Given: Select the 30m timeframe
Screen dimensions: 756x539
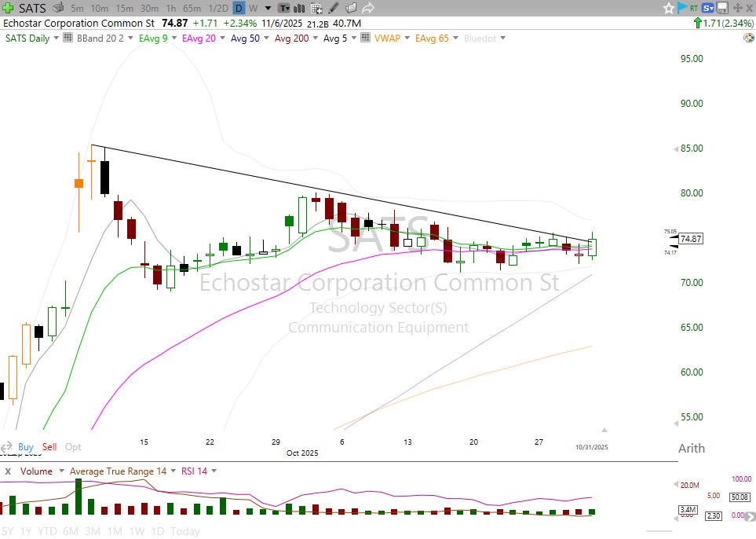Looking at the screenshot, I should click(149, 8).
